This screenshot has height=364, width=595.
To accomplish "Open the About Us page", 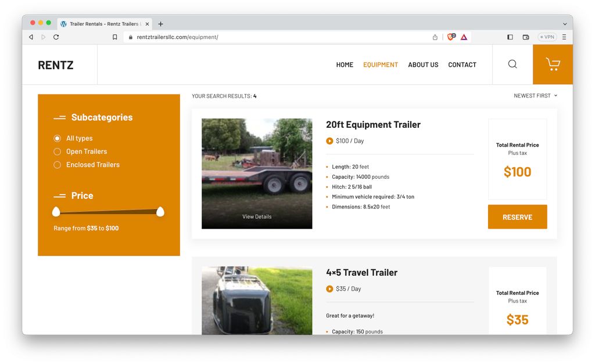I will 423,65.
